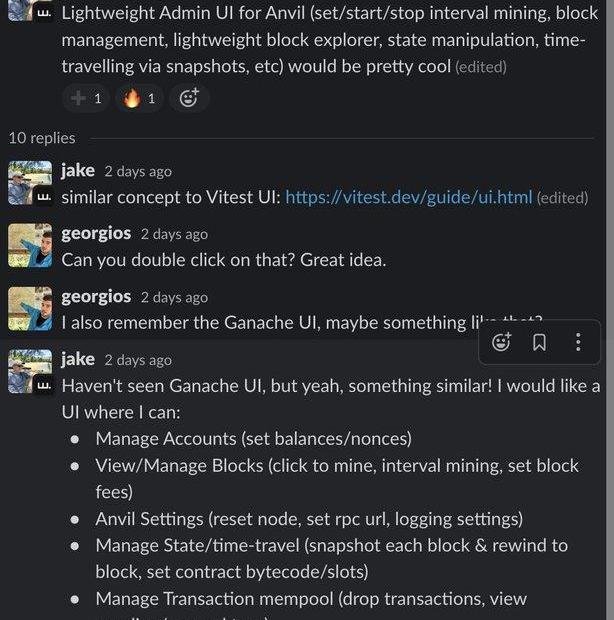Open jake's avatar on "Haven't seen Ganache" message
The width and height of the screenshot is (614, 620).
tap(30, 371)
